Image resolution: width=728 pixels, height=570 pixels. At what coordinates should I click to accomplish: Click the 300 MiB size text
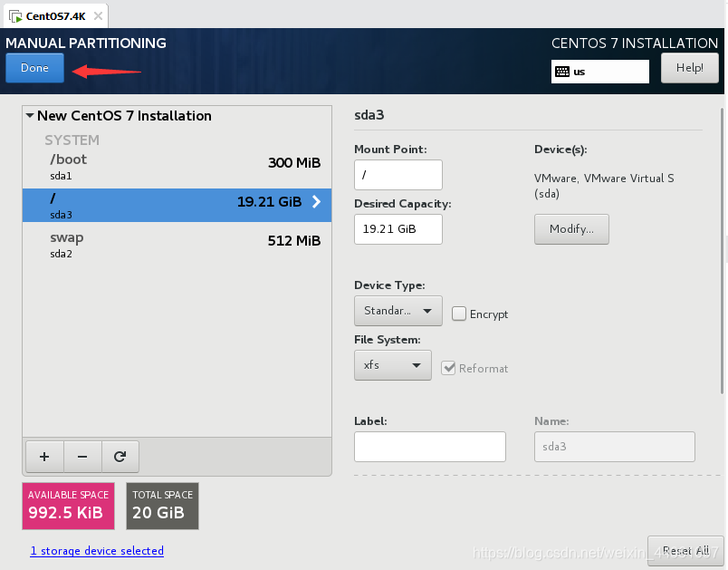(294, 162)
